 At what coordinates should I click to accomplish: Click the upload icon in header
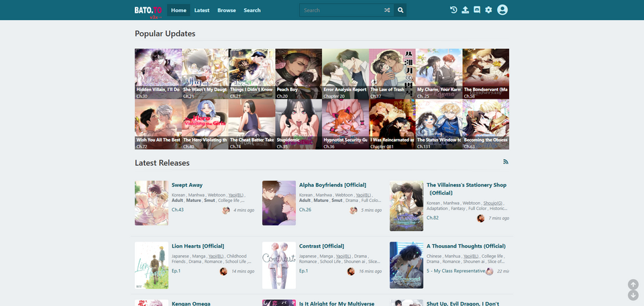465,10
